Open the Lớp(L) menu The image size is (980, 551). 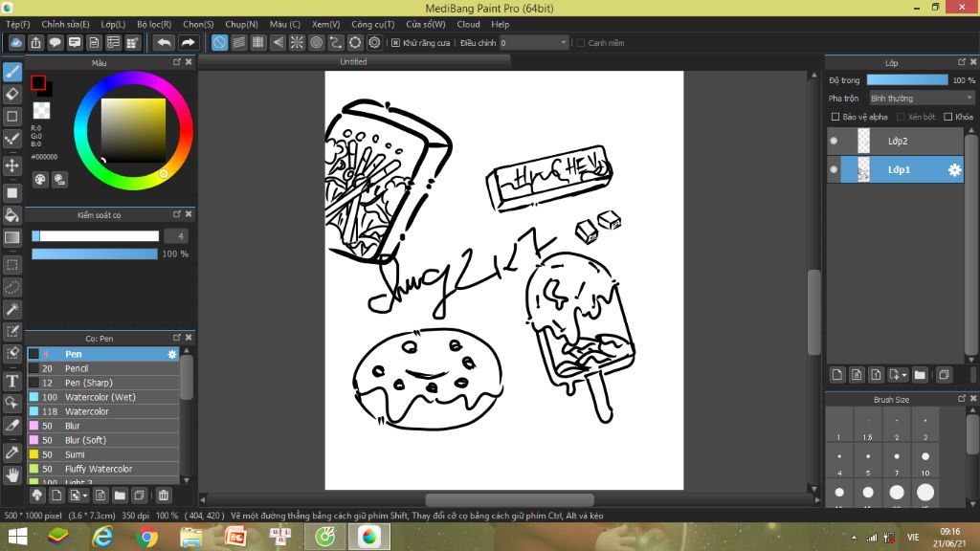[113, 24]
